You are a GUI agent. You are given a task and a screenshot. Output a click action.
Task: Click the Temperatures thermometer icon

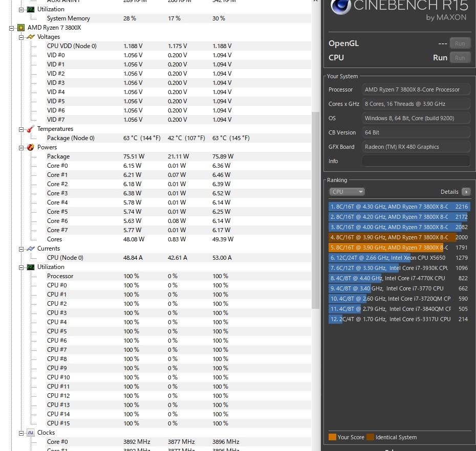pos(30,129)
